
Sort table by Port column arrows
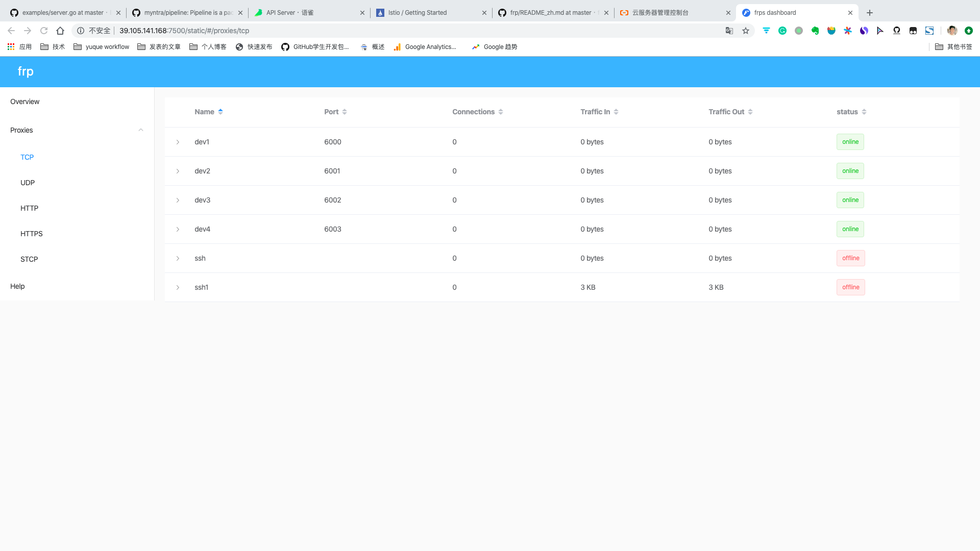click(345, 112)
